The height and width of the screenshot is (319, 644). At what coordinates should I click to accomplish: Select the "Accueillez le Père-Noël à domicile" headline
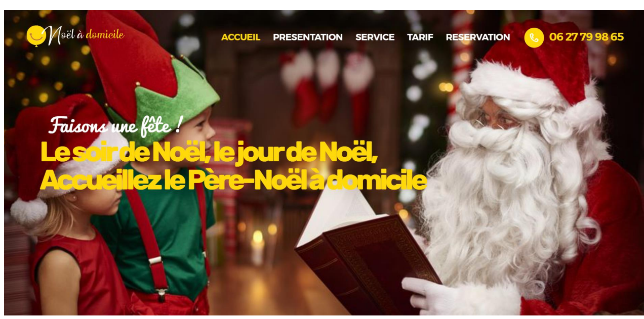233,180
